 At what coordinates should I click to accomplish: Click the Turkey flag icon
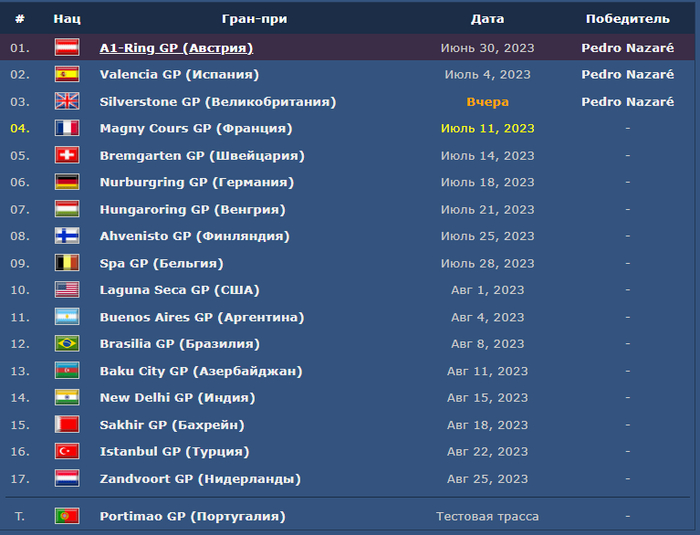tap(67, 452)
